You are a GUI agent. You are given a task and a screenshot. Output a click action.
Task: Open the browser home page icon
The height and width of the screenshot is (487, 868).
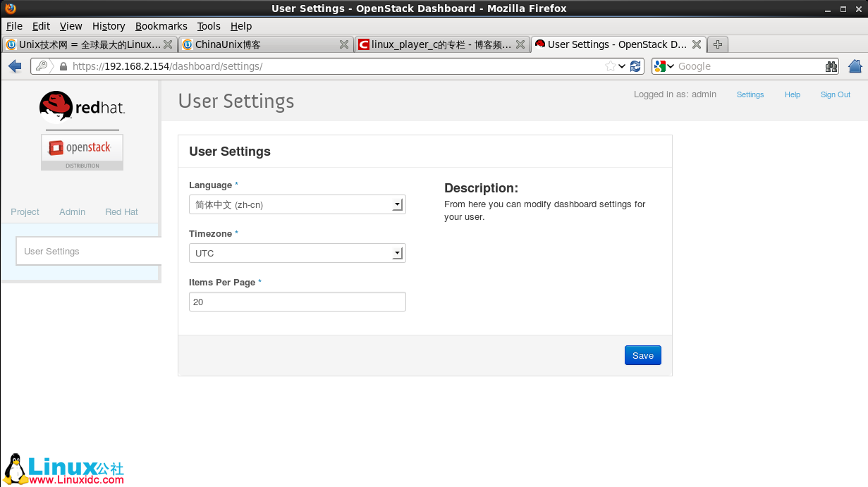coord(855,66)
